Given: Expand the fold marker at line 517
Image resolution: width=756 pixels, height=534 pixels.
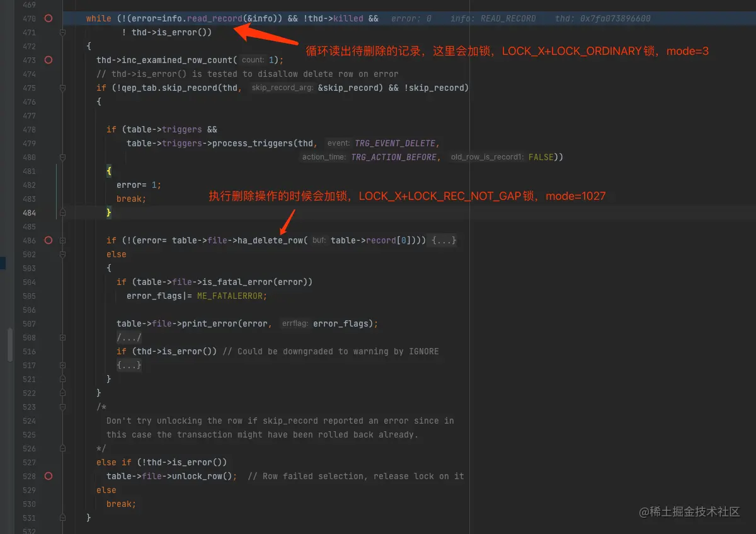Looking at the screenshot, I should pos(62,365).
